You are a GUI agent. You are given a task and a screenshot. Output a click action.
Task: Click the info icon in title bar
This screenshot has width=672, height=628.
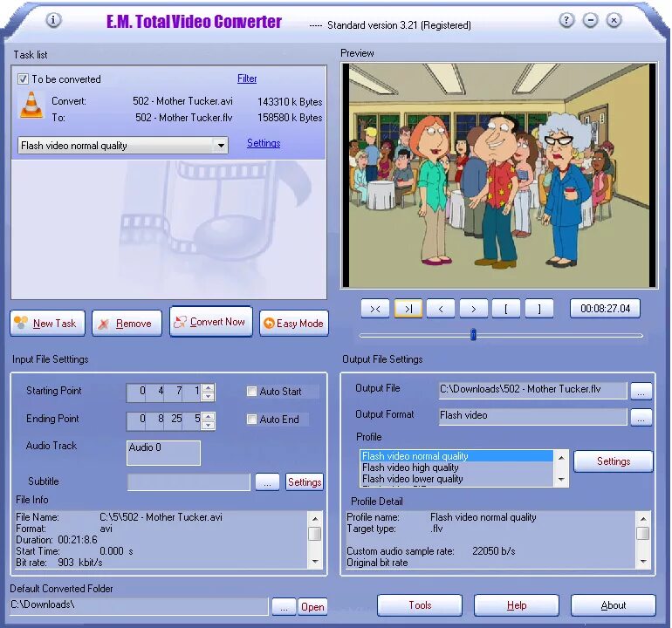(53, 20)
